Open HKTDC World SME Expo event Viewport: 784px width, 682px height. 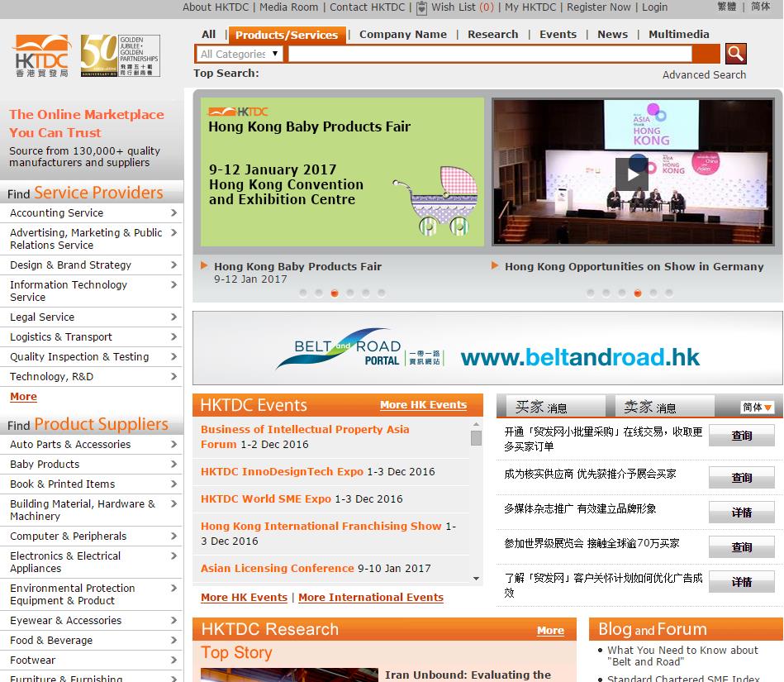pos(266,498)
